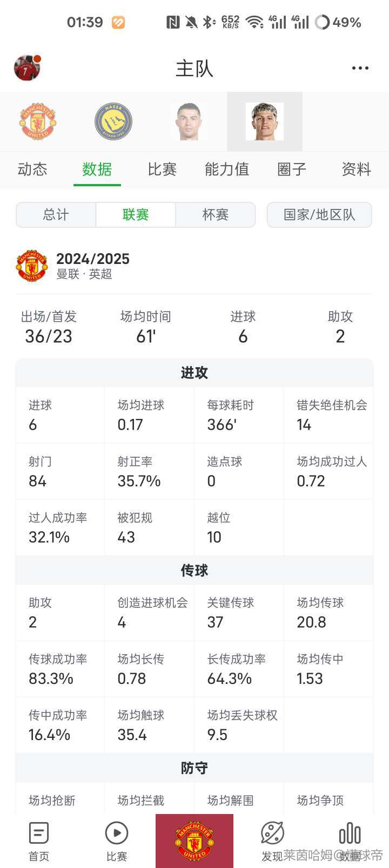This screenshot has height=868, width=389.
Task: Choose the 国家/地区队 filter button
Action: click(x=319, y=215)
